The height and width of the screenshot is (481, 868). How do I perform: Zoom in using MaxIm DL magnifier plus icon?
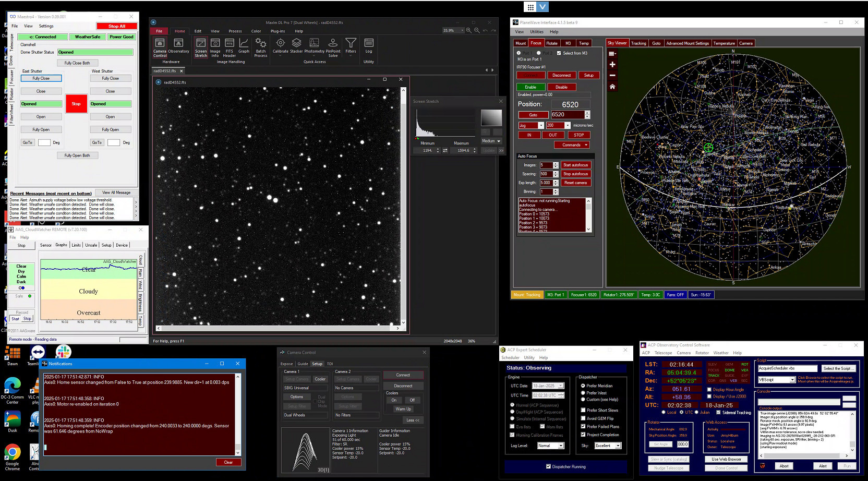click(468, 30)
